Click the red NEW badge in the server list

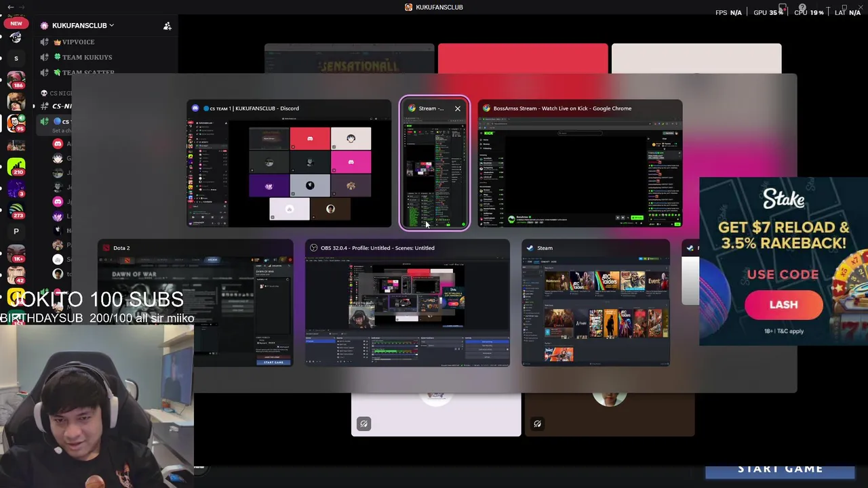16,23
